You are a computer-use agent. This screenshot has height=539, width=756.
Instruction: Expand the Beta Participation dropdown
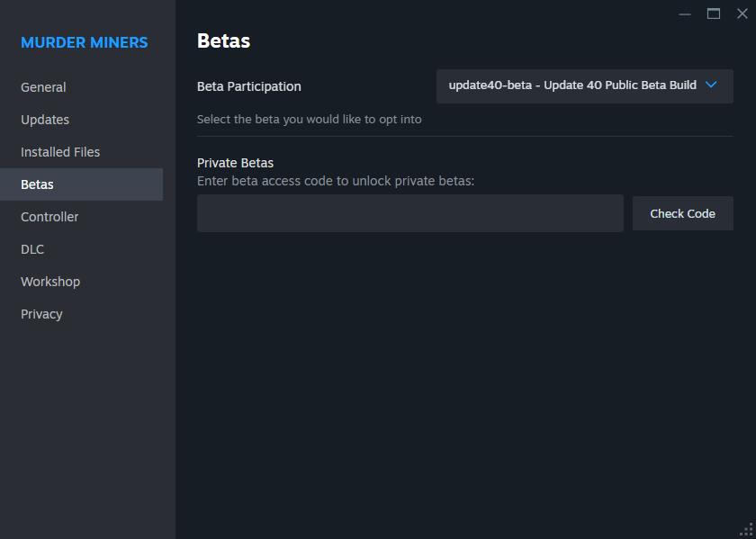[584, 86]
